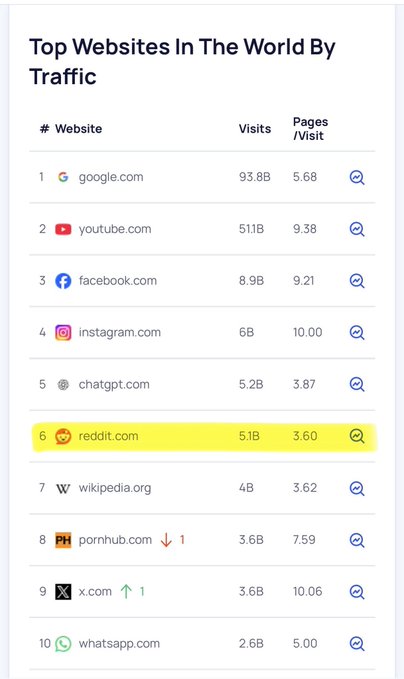Open traffic analysis icon for reddit.com
Image resolution: width=404 pixels, height=679 pixels.
point(357,436)
